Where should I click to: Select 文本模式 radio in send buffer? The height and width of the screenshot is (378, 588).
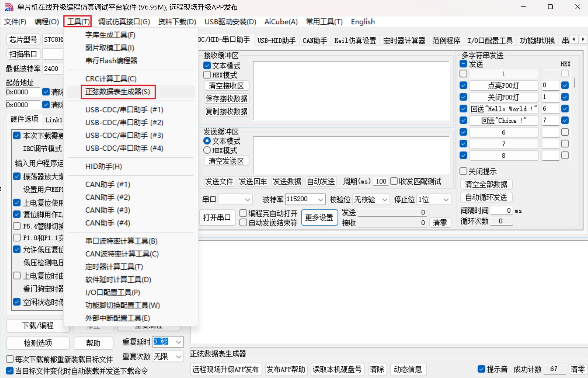coord(207,141)
